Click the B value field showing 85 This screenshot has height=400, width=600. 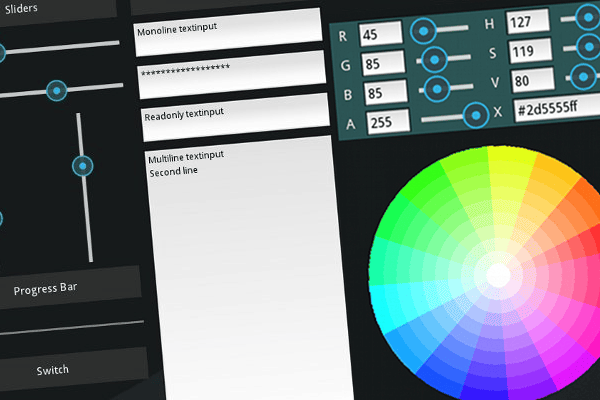click(385, 93)
